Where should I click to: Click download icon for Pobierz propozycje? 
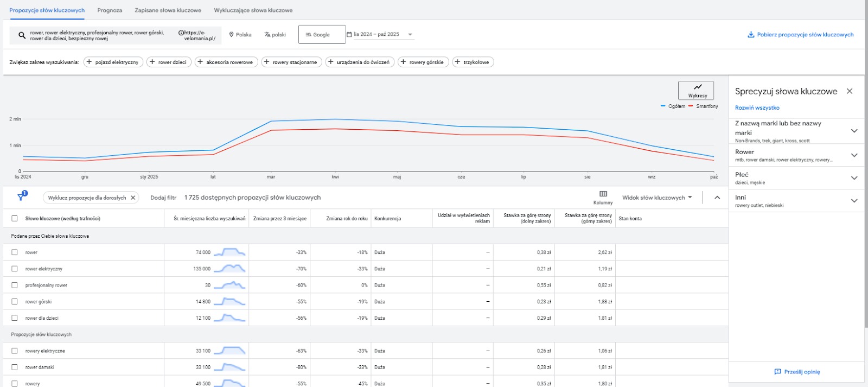[751, 35]
